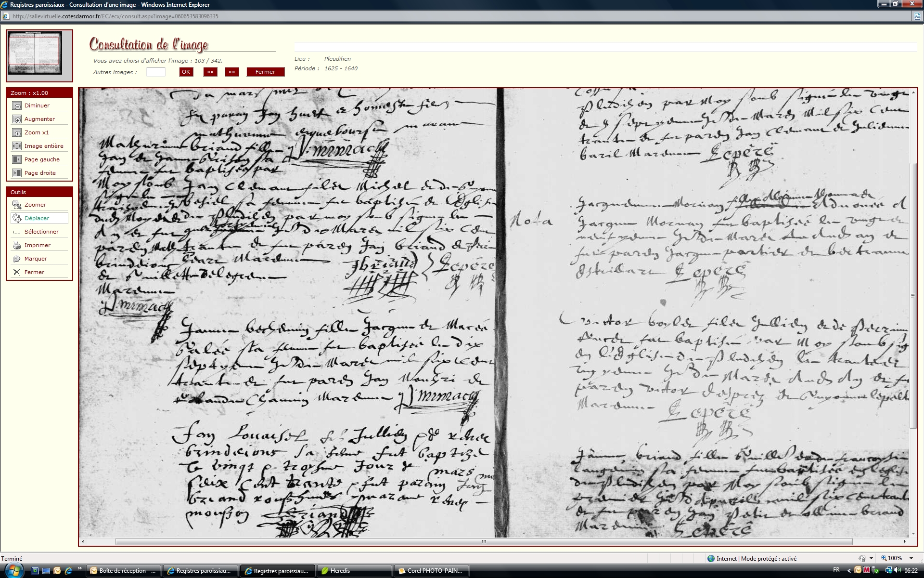Click the red Fermer button
Viewport: 924px width, 578px height.
click(x=265, y=72)
